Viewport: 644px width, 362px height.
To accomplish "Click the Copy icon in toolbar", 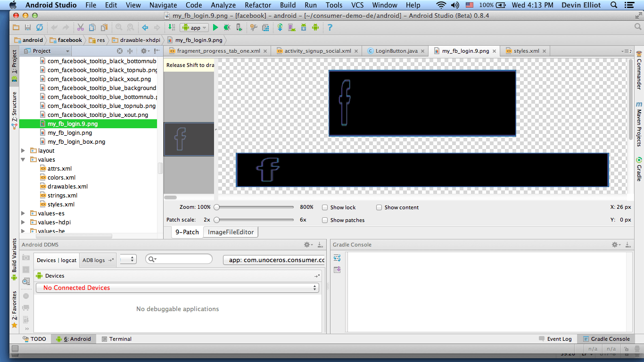I will 92,28.
